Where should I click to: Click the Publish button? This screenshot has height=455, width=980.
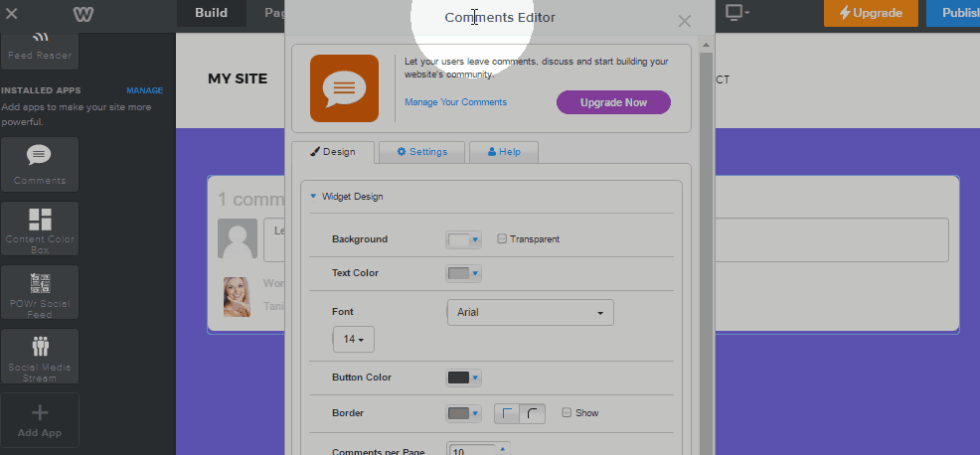[954, 13]
